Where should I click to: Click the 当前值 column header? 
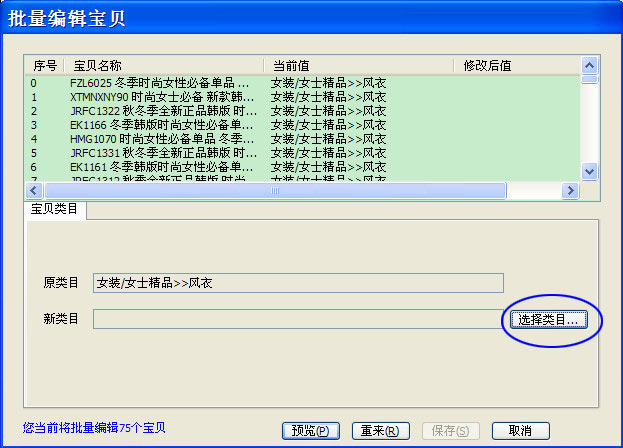[x=355, y=66]
